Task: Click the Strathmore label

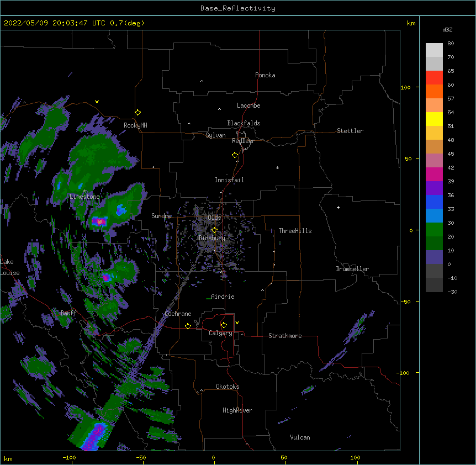Action: [285, 336]
